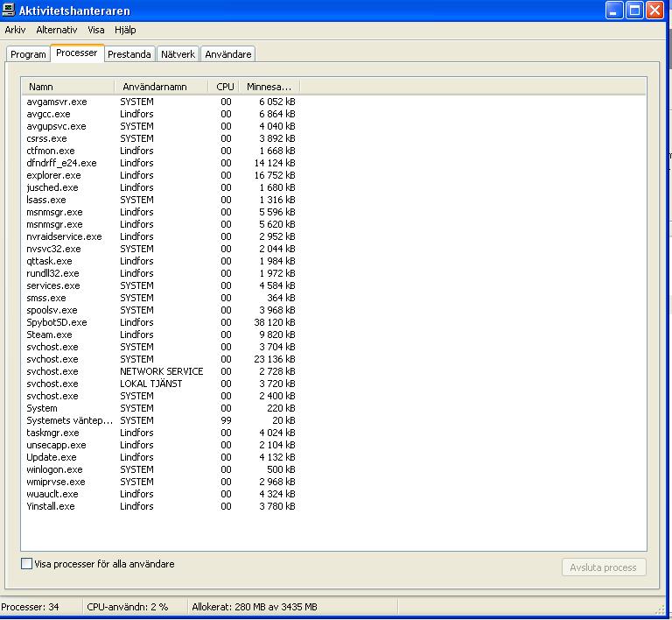Select the Yinstall.exe process
672x620 pixels.
161,506
